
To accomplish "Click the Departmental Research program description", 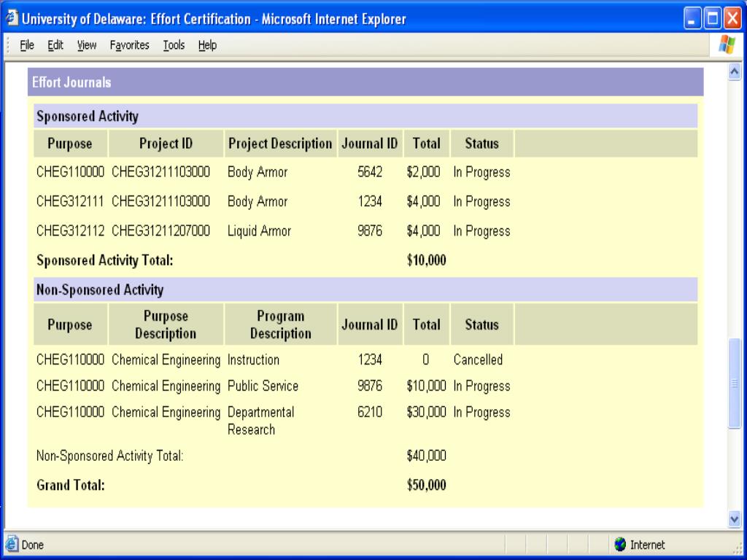I will tap(261, 421).
